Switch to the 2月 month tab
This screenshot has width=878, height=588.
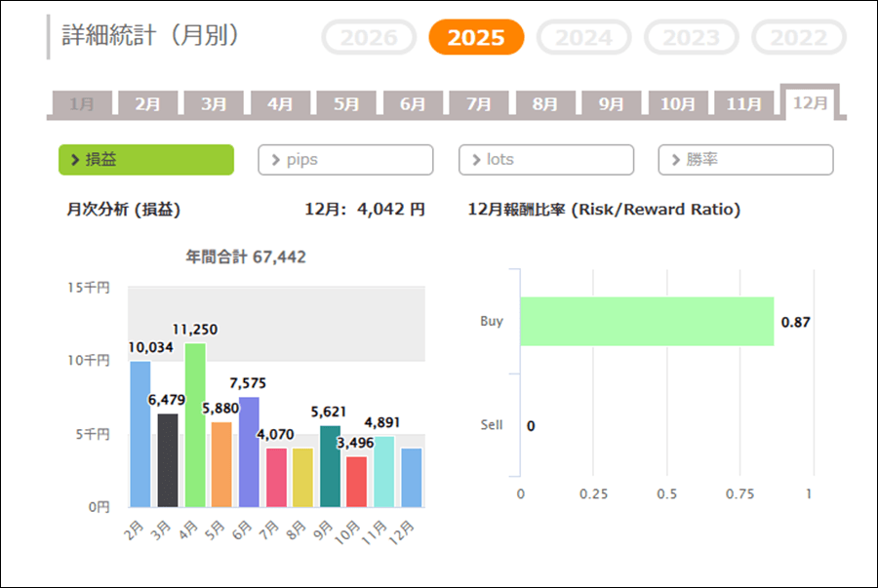point(146,103)
